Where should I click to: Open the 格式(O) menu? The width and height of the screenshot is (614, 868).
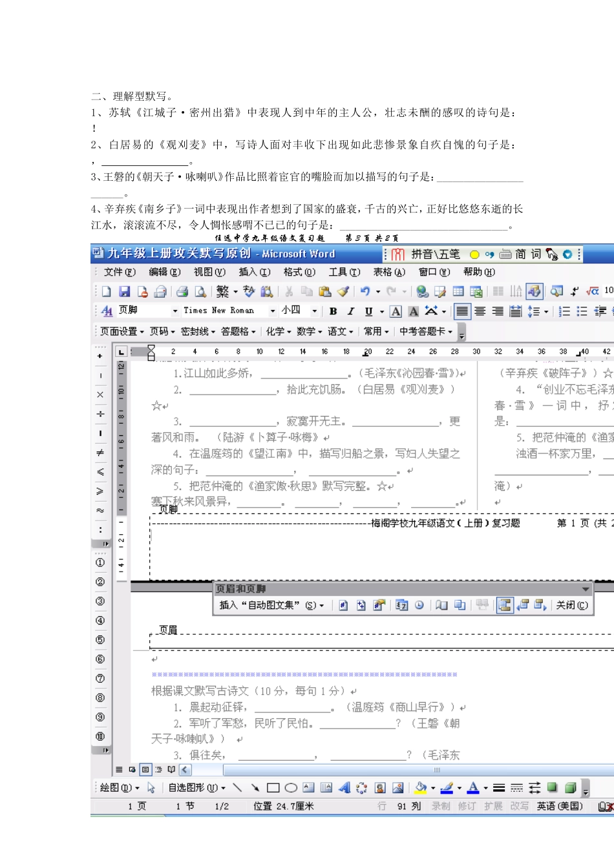(299, 272)
